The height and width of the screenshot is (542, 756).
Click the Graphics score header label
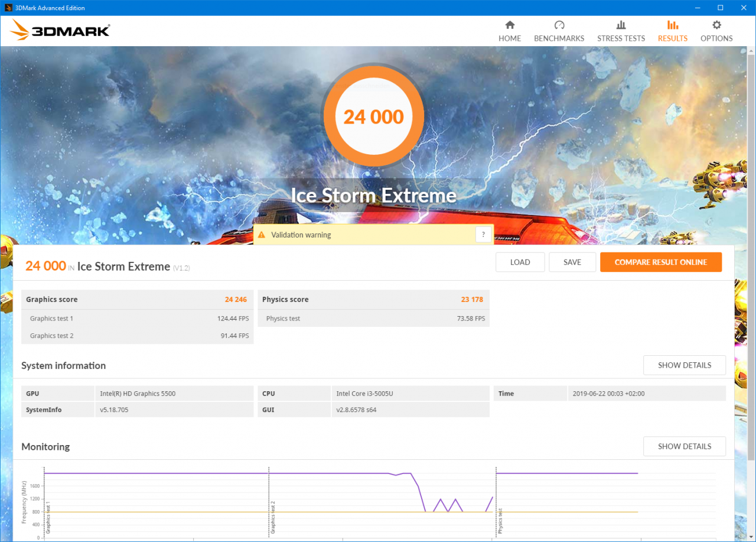pyautogui.click(x=52, y=300)
